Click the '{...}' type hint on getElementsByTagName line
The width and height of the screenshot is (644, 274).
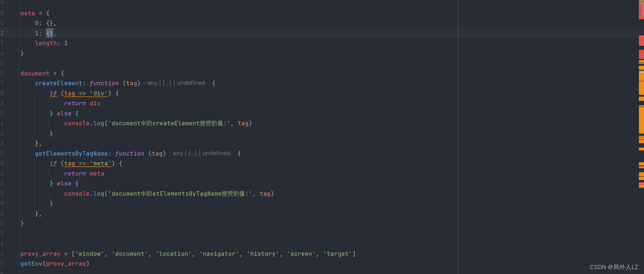point(193,153)
